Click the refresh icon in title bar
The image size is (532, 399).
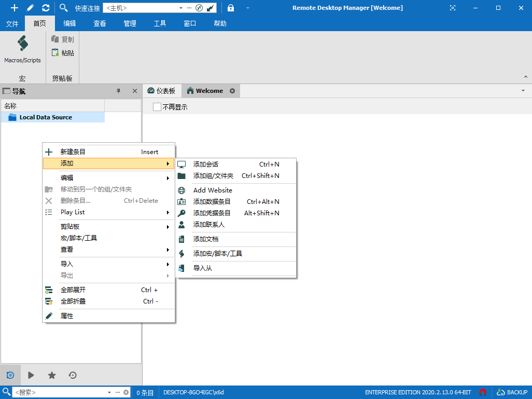point(46,8)
